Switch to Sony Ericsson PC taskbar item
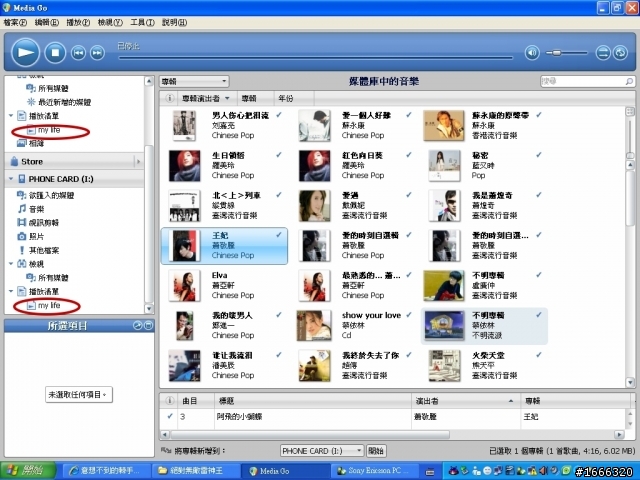Viewport: 640px width, 480px height. 375,471
